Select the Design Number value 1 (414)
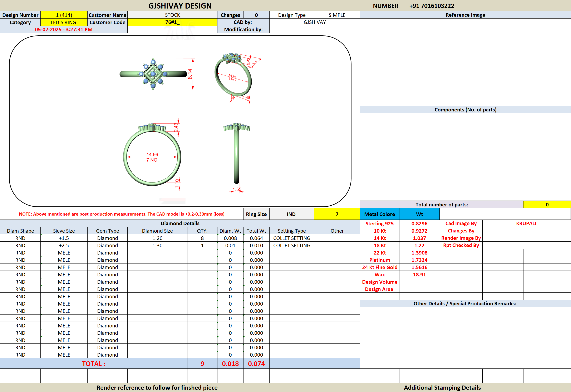This screenshot has width=571, height=392. (x=64, y=15)
